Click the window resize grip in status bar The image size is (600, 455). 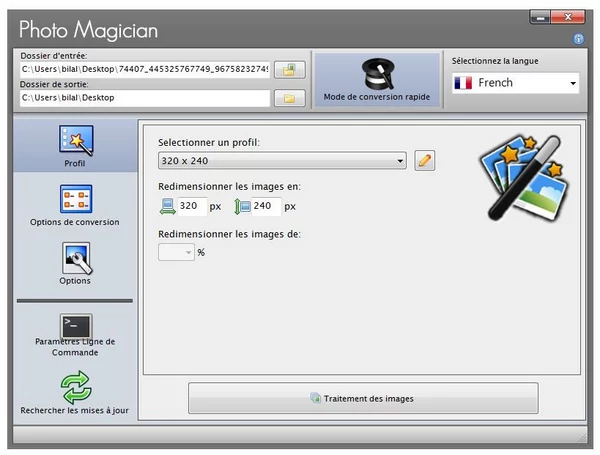pyautogui.click(x=582, y=438)
